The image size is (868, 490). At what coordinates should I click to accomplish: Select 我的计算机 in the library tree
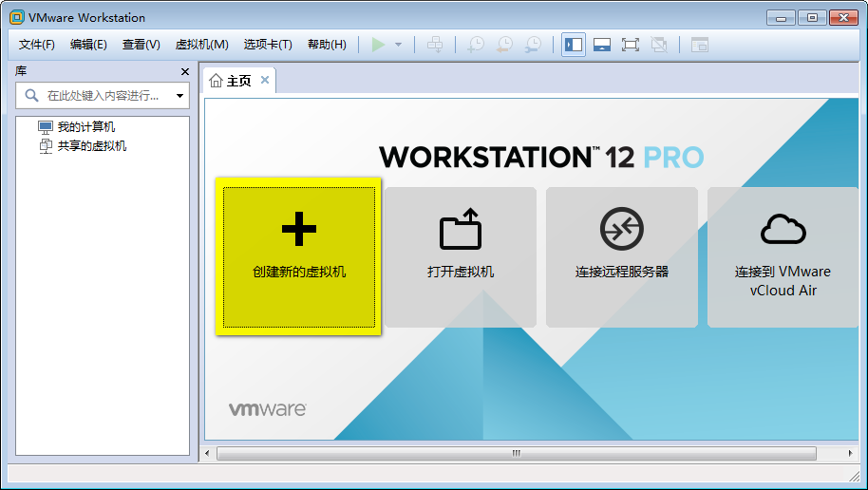click(x=76, y=127)
